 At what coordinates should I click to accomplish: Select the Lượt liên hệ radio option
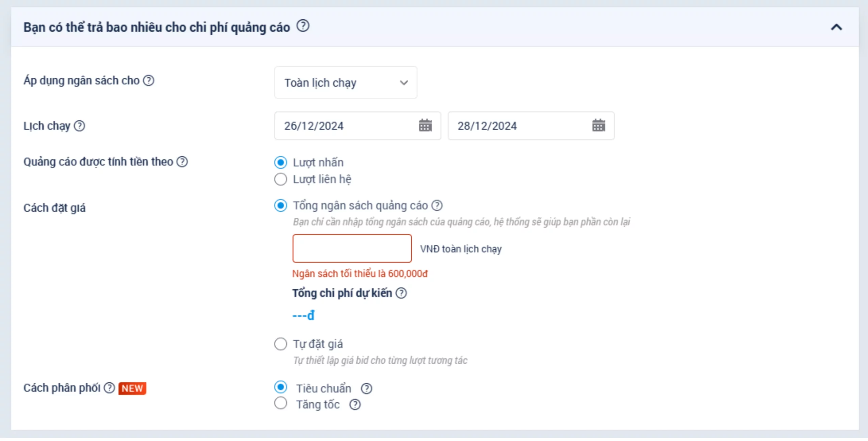tap(280, 179)
